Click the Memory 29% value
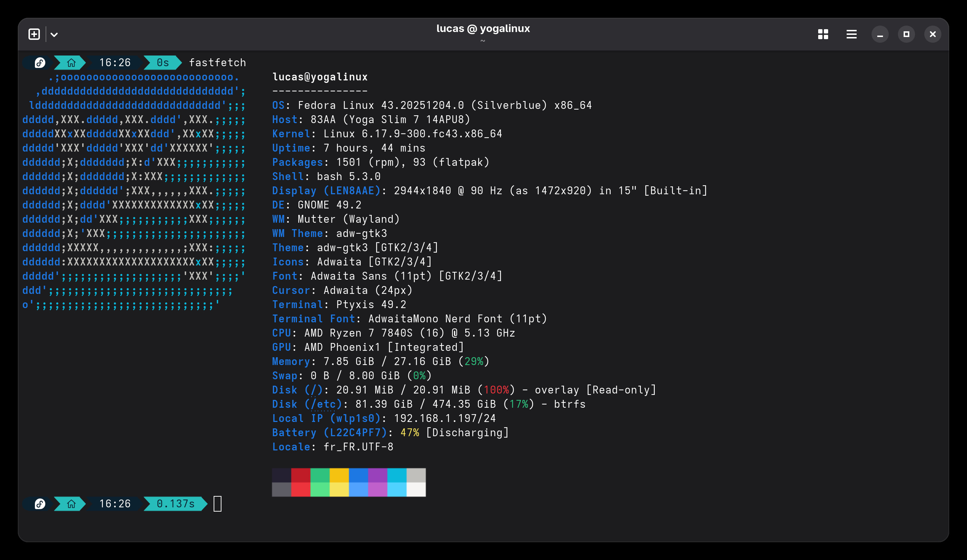The image size is (967, 560). 474,361
